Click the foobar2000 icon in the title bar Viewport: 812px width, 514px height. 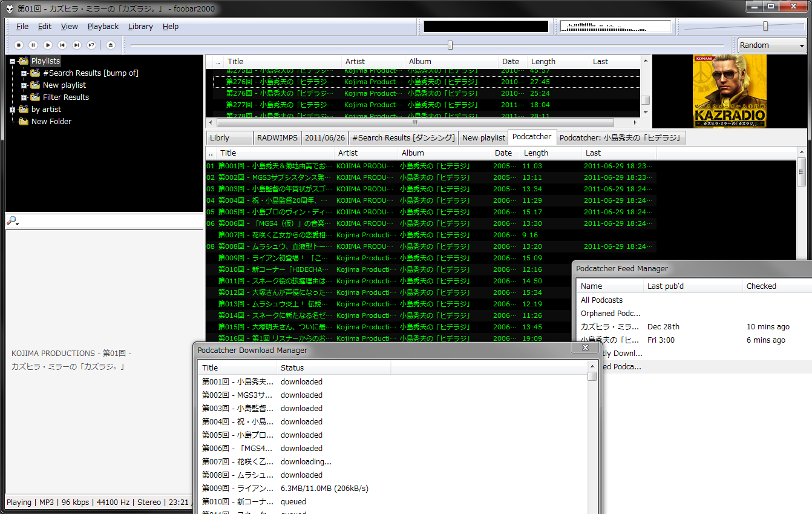pyautogui.click(x=10, y=8)
